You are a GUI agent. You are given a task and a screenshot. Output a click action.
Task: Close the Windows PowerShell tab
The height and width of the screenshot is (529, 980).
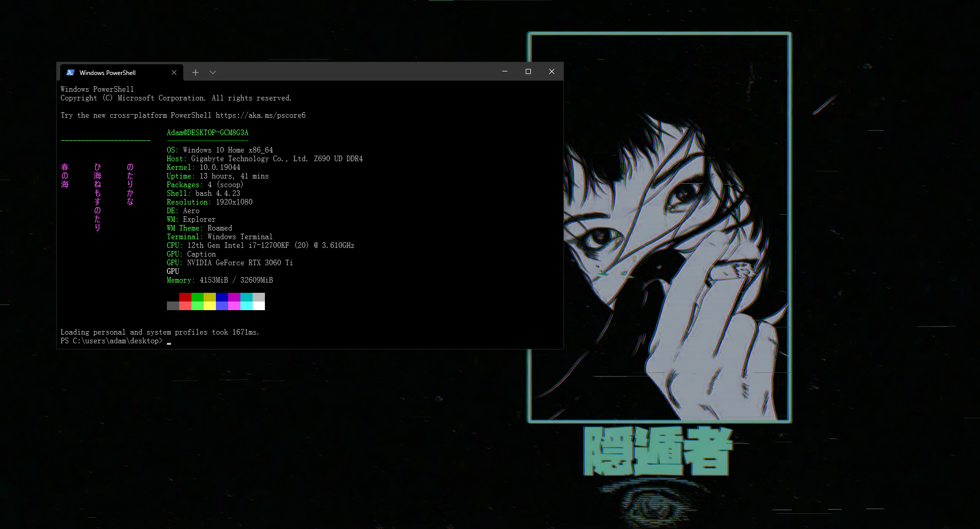pos(174,72)
